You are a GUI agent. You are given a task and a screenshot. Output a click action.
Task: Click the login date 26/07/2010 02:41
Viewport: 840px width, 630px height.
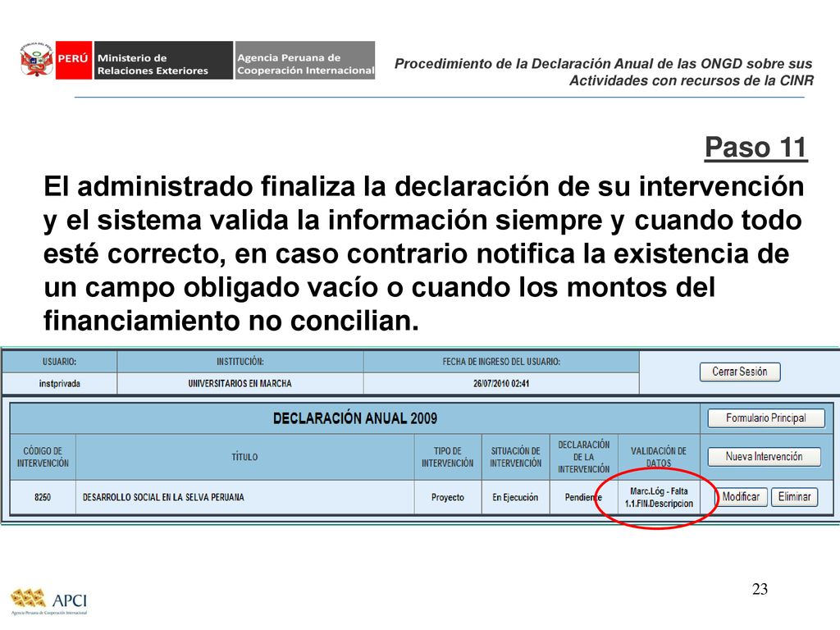coord(501,384)
